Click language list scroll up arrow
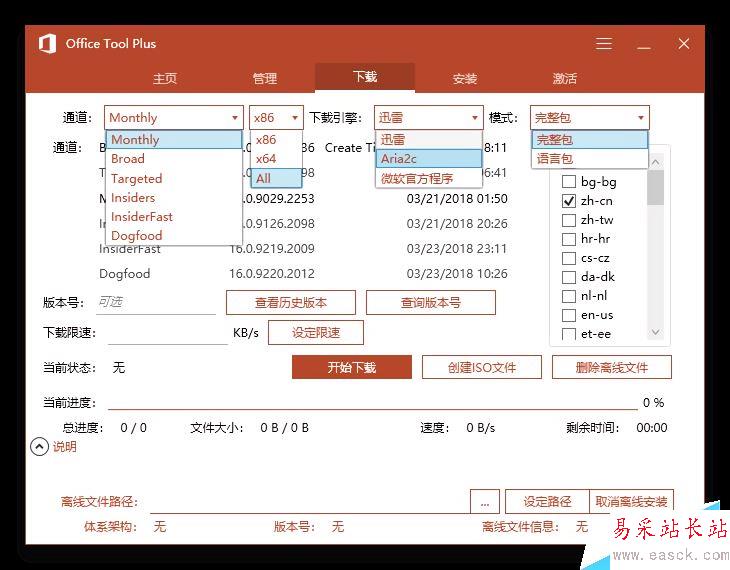 coord(656,162)
